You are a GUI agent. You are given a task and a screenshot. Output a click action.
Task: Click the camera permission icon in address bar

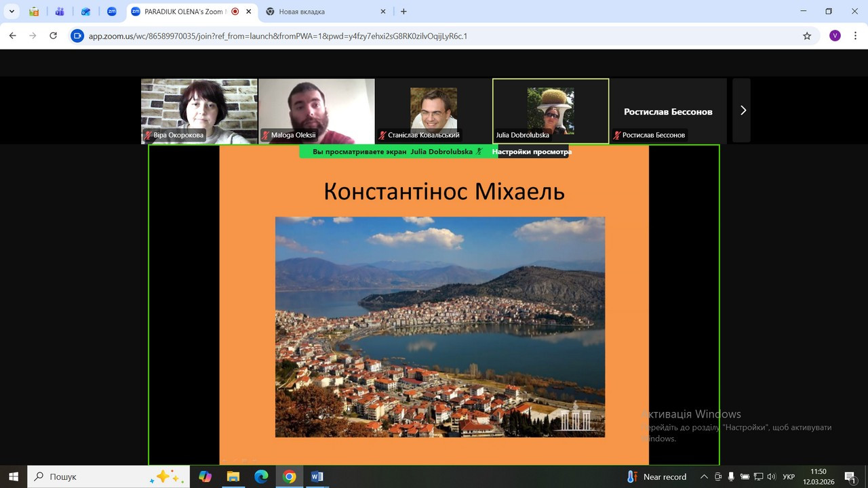[x=77, y=36]
